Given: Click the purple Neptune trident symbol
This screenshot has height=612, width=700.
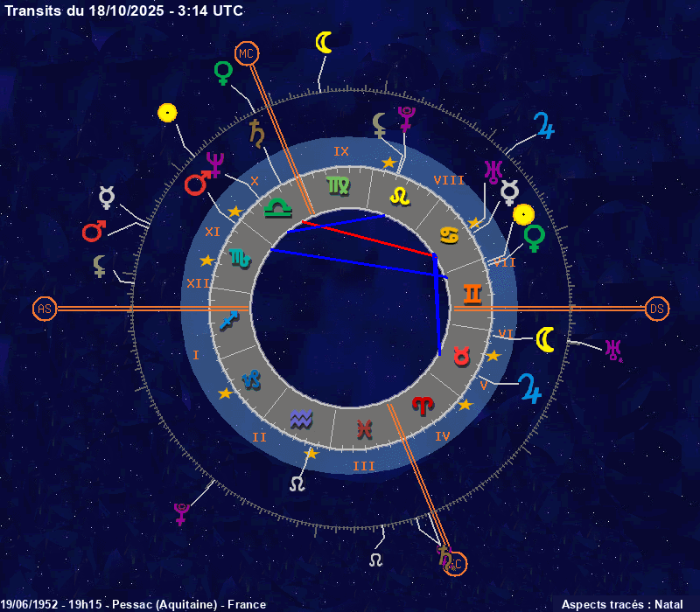Looking at the screenshot, I should 214,163.
